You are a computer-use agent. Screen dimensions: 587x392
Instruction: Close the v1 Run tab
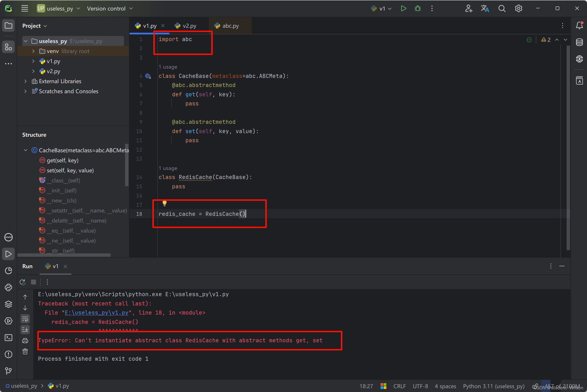coord(65,267)
